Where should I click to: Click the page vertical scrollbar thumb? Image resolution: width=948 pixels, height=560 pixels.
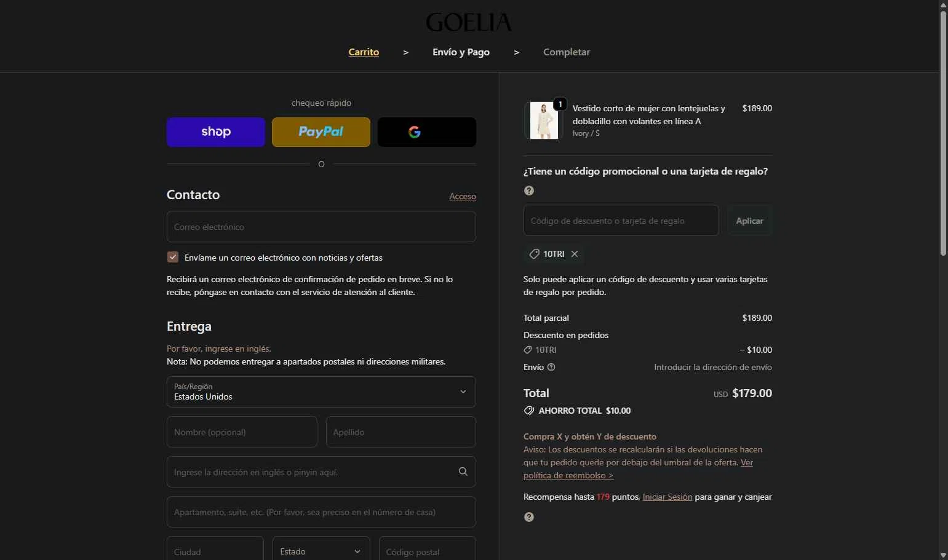943,132
